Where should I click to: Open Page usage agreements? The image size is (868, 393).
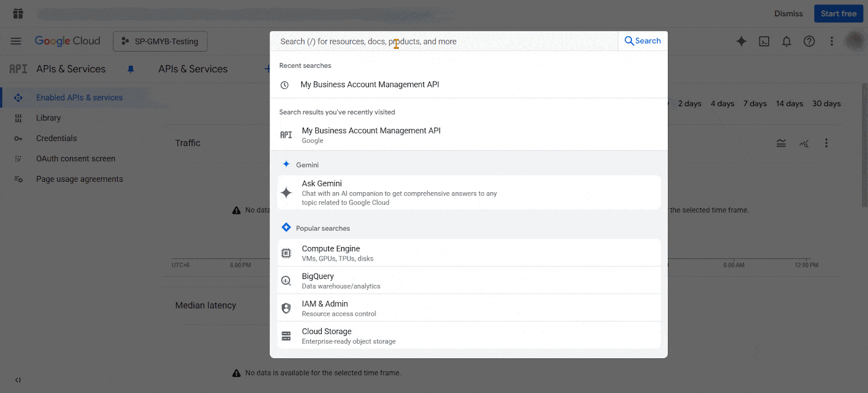click(x=79, y=179)
